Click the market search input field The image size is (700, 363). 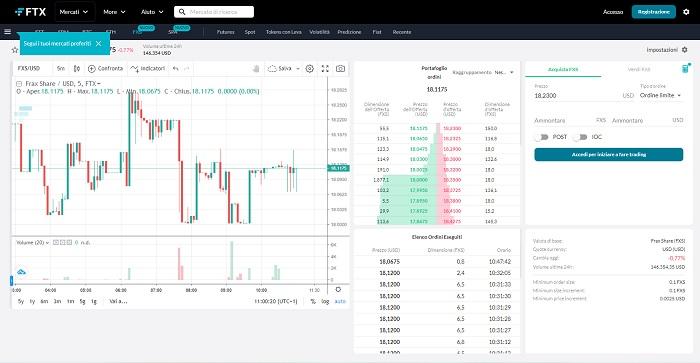coord(214,12)
